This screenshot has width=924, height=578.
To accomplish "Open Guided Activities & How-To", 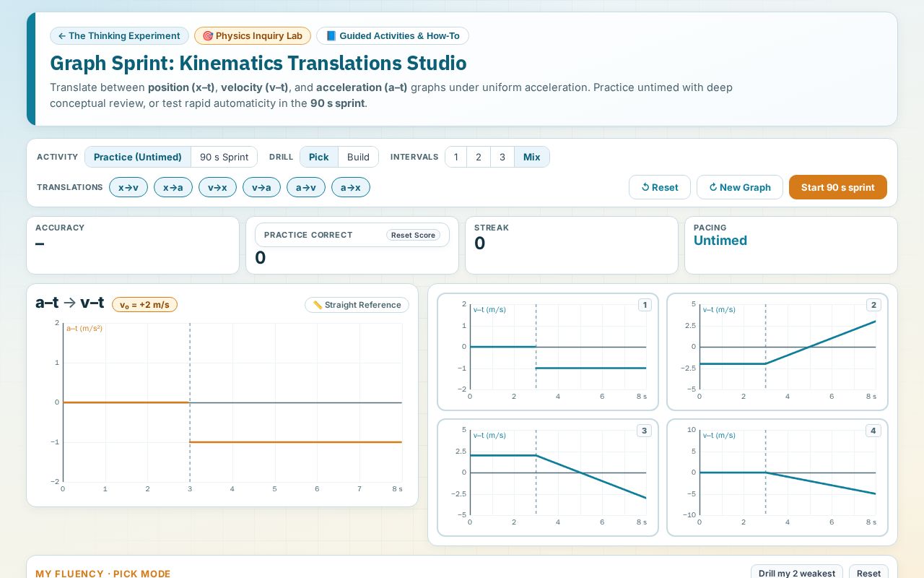I will point(393,36).
